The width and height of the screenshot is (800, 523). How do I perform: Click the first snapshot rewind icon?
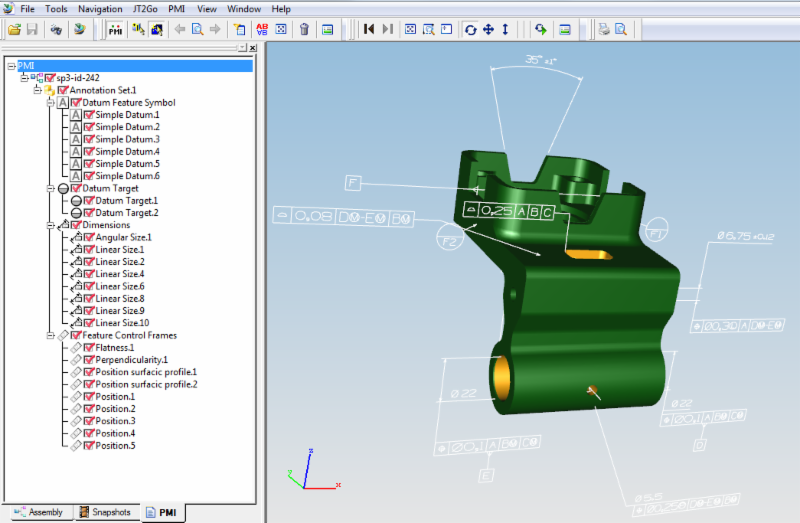(x=369, y=30)
